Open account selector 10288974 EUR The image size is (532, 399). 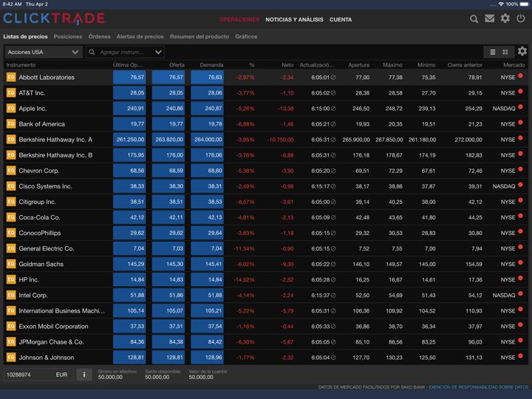37,375
